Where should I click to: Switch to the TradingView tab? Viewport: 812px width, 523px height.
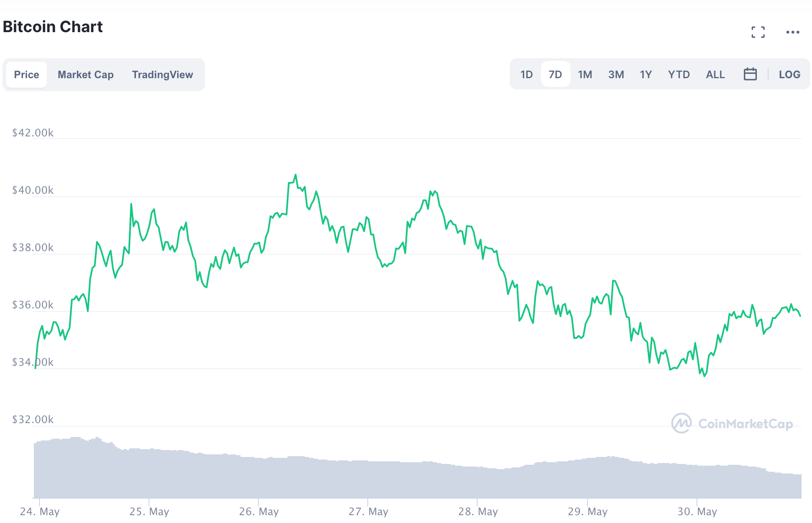tap(163, 74)
